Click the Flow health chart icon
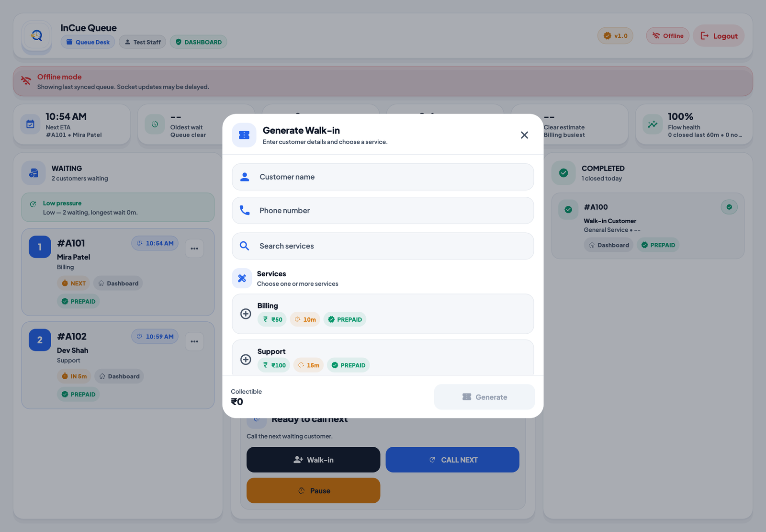Screen dimensions: 766x532 [653, 125]
